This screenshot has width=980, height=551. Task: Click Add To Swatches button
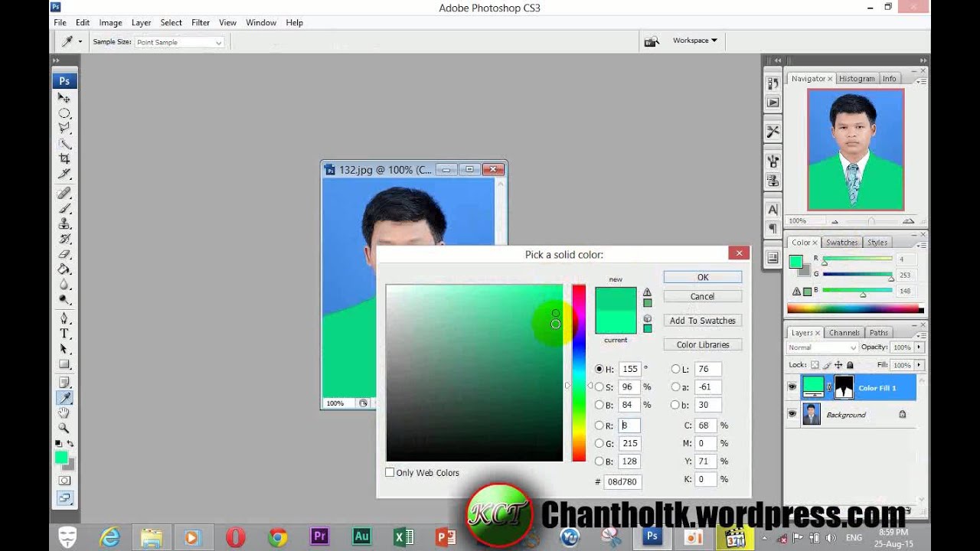coord(703,321)
